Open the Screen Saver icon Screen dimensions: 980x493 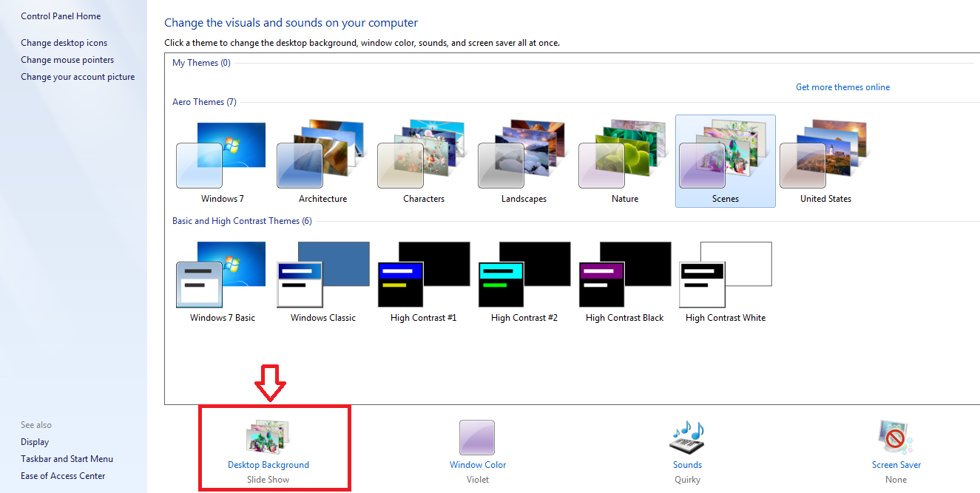tap(896, 437)
